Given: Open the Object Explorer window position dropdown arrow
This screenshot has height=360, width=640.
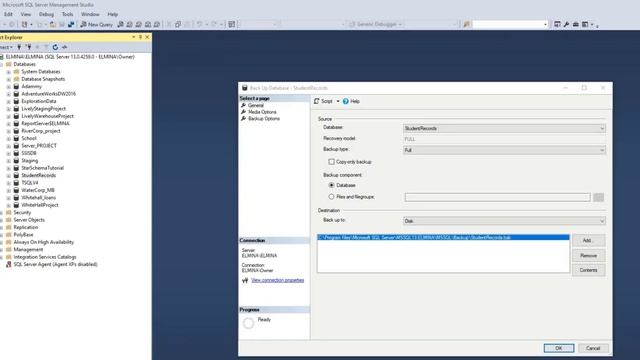Looking at the screenshot, I should (133, 37).
